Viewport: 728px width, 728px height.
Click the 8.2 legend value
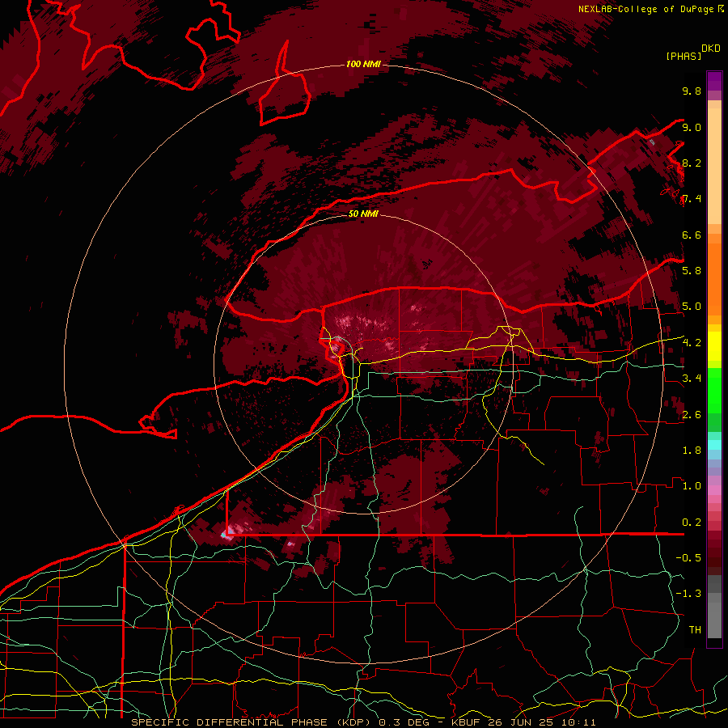point(692,163)
